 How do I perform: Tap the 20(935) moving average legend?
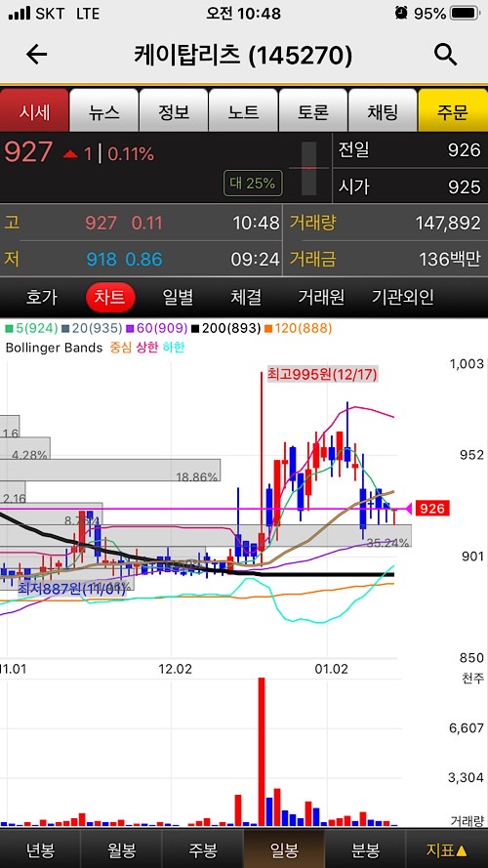(x=92, y=329)
